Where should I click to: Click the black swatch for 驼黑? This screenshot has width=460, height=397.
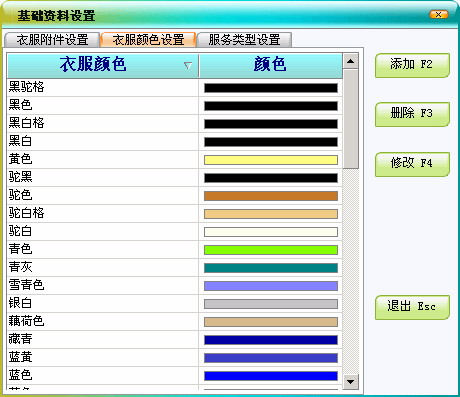(x=271, y=178)
